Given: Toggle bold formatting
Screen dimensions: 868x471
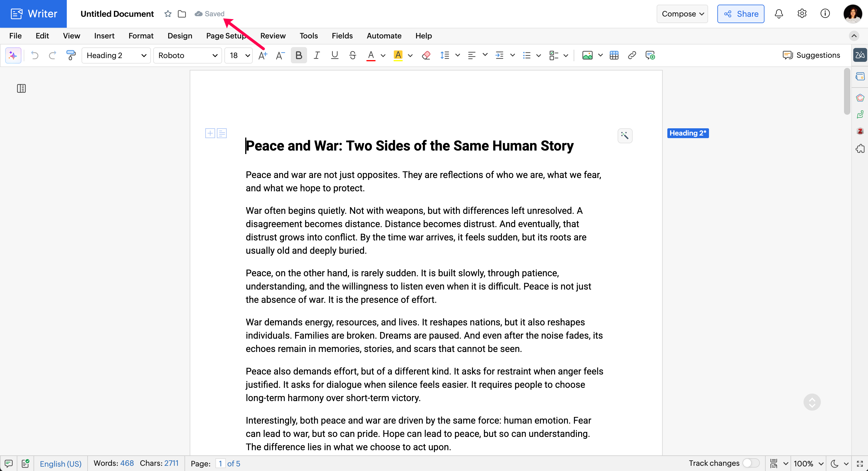Looking at the screenshot, I should click(299, 55).
